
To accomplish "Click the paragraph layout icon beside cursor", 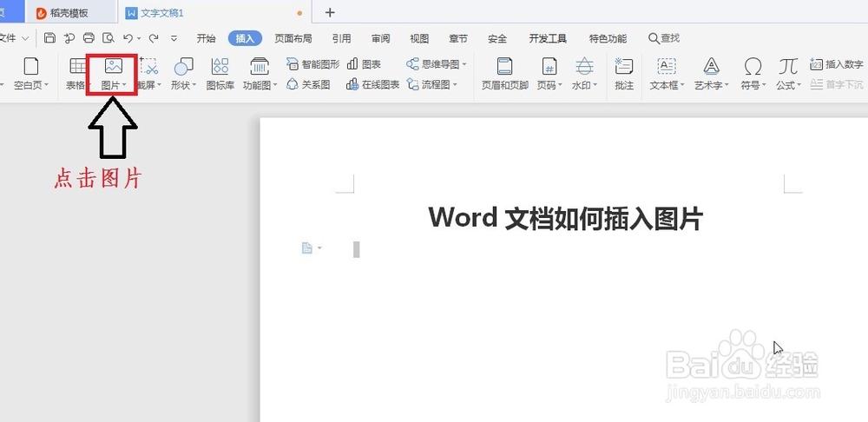I will [307, 248].
